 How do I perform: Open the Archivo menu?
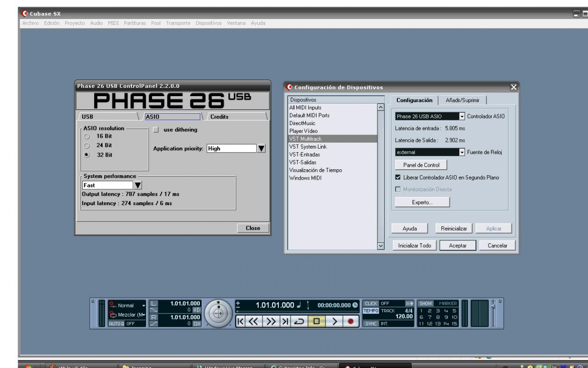[30, 23]
